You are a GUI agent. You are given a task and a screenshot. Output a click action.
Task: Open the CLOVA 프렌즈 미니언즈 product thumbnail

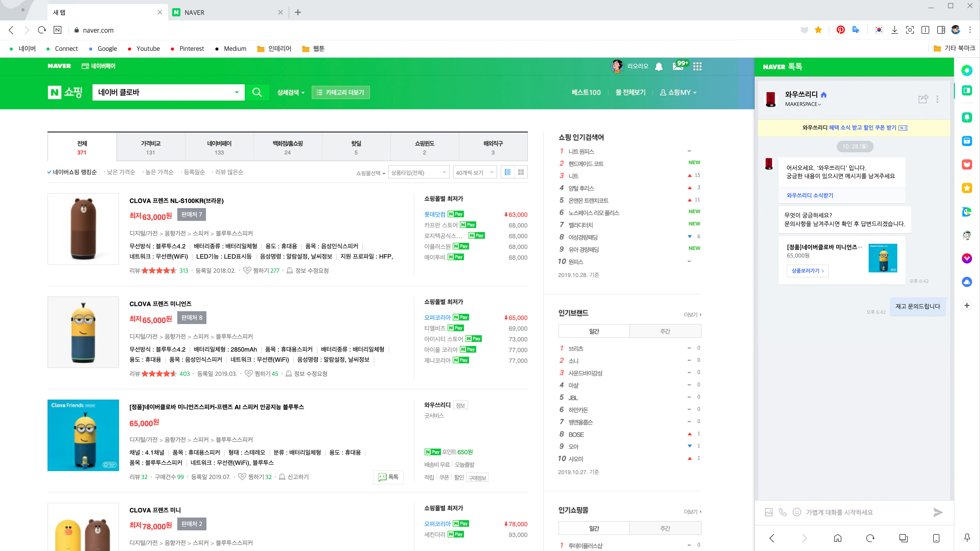(83, 332)
